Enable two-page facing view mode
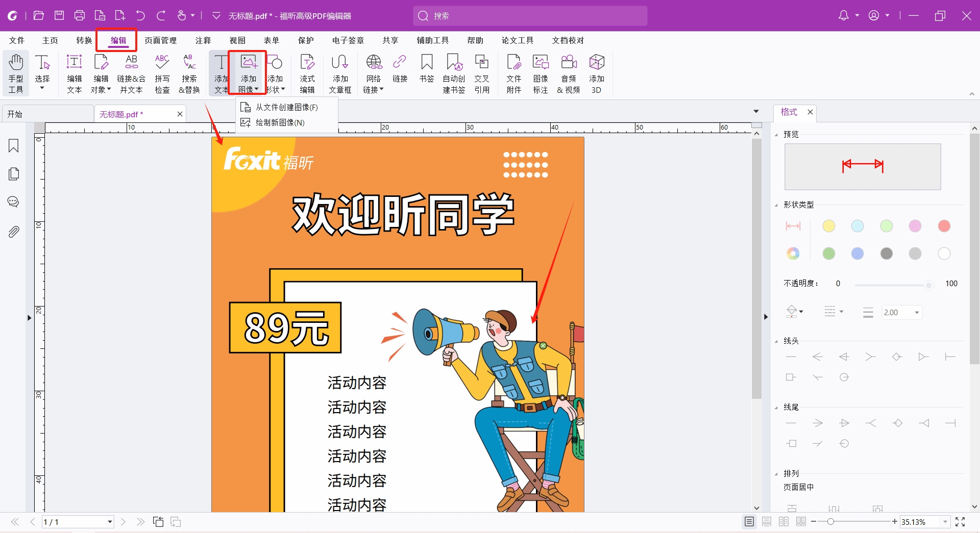Viewport: 980px width, 533px height. (x=783, y=522)
